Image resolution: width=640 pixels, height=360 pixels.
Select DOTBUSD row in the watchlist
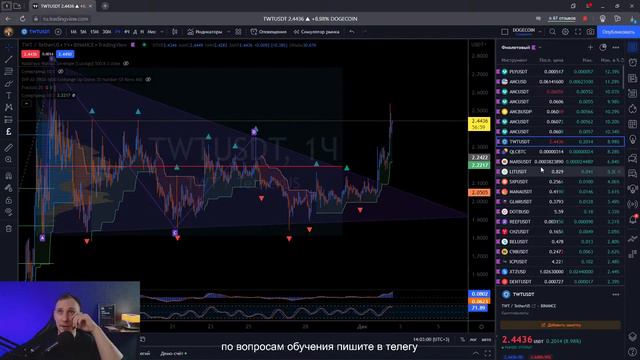[560, 212]
